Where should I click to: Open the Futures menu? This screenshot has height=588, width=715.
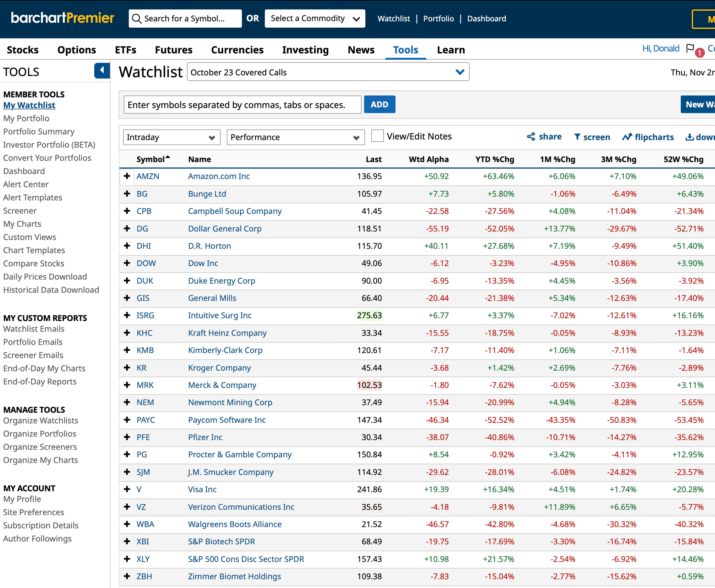click(x=174, y=50)
